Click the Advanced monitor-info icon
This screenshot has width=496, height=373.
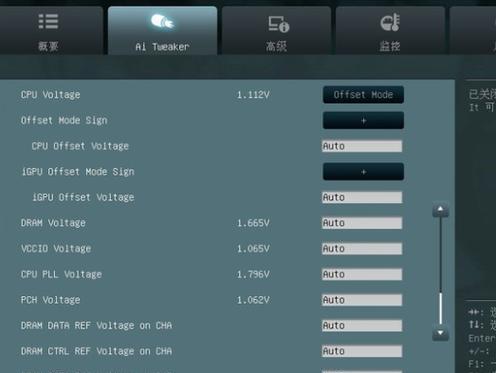point(279,24)
